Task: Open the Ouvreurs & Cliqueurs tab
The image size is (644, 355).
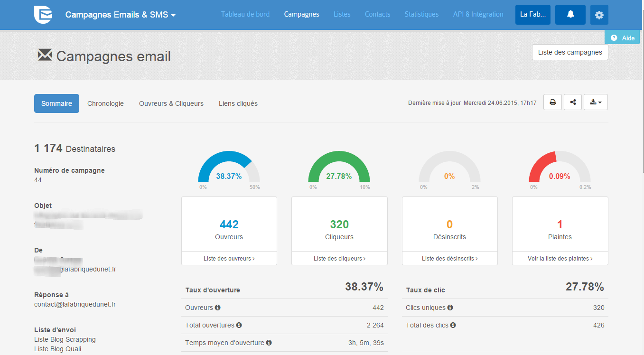Action: coord(171,103)
